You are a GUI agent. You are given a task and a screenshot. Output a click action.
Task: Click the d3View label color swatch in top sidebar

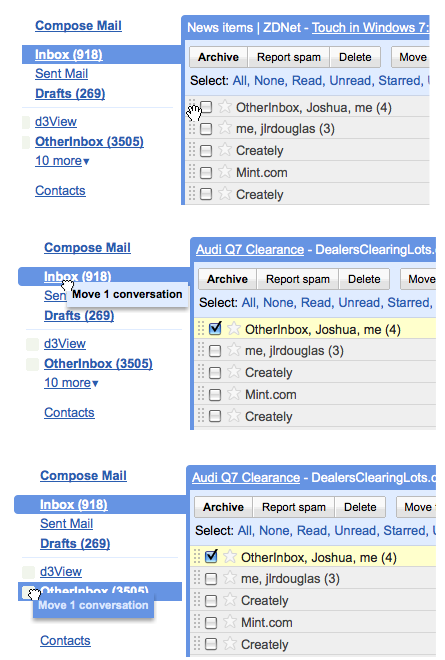coord(26,122)
